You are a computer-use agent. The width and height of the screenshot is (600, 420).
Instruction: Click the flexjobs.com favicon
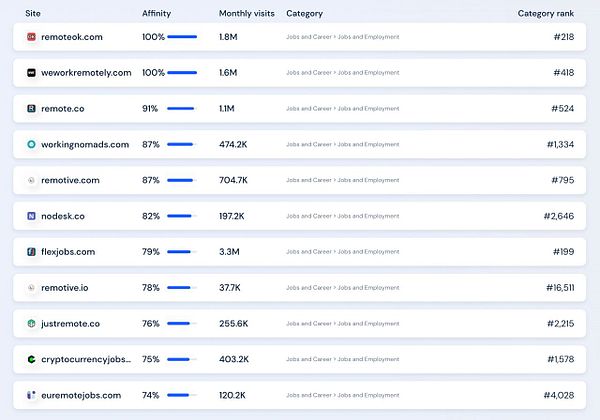(x=31, y=252)
